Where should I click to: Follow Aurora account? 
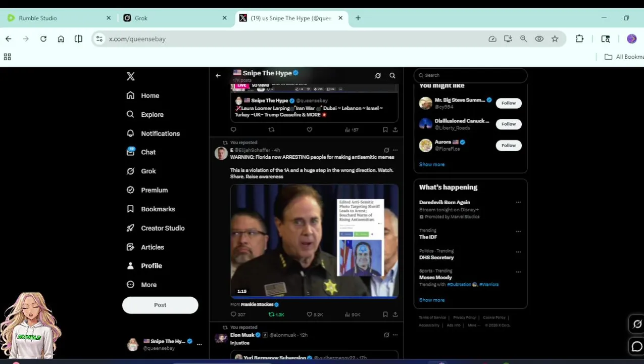point(509,146)
